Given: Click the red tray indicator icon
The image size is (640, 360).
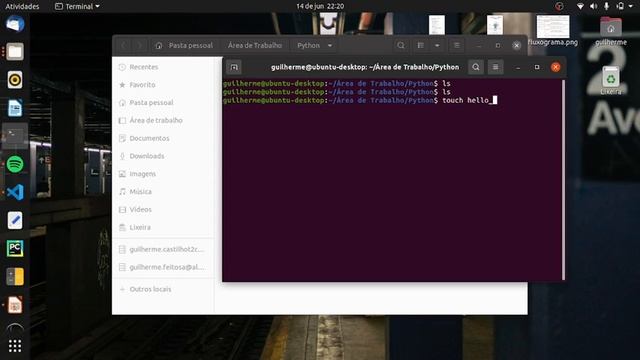Looking at the screenshot, I should coord(559,6).
